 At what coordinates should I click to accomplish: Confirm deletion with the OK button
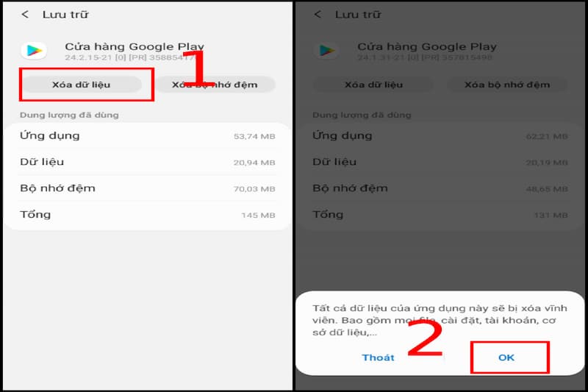[506, 357]
